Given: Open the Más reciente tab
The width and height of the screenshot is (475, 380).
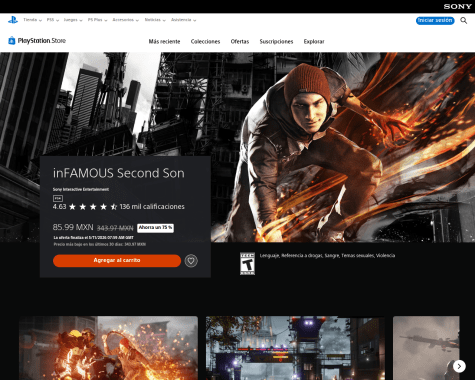Looking at the screenshot, I should click(164, 42).
